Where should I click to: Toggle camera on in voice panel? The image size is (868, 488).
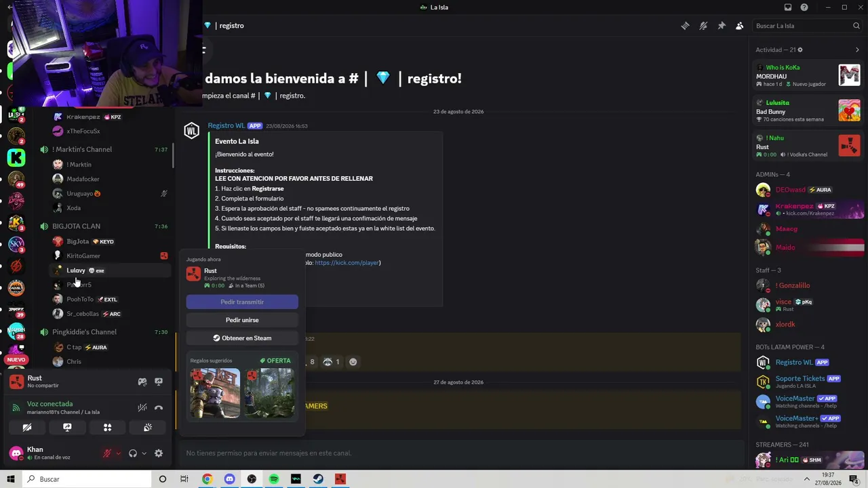tap(27, 428)
